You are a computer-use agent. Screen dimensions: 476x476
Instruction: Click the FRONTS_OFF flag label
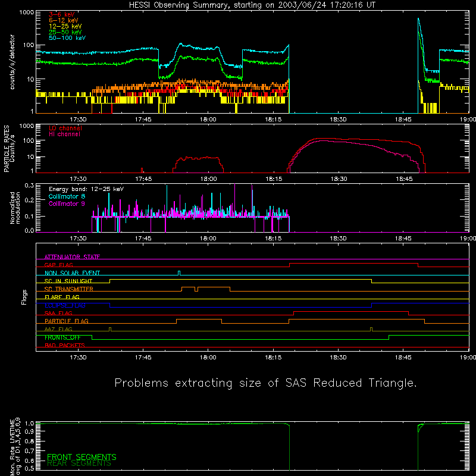point(62,337)
